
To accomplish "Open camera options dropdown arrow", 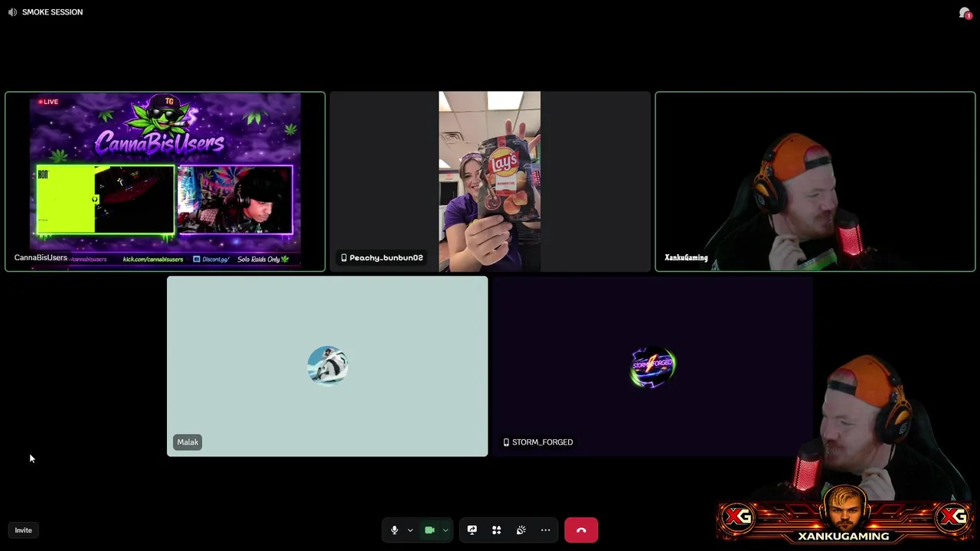I will (445, 530).
